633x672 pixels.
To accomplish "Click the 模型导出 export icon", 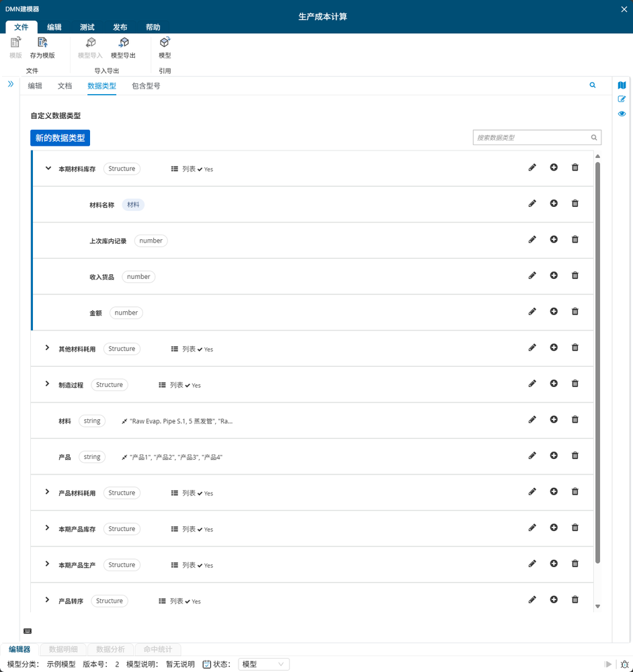I will (x=124, y=43).
